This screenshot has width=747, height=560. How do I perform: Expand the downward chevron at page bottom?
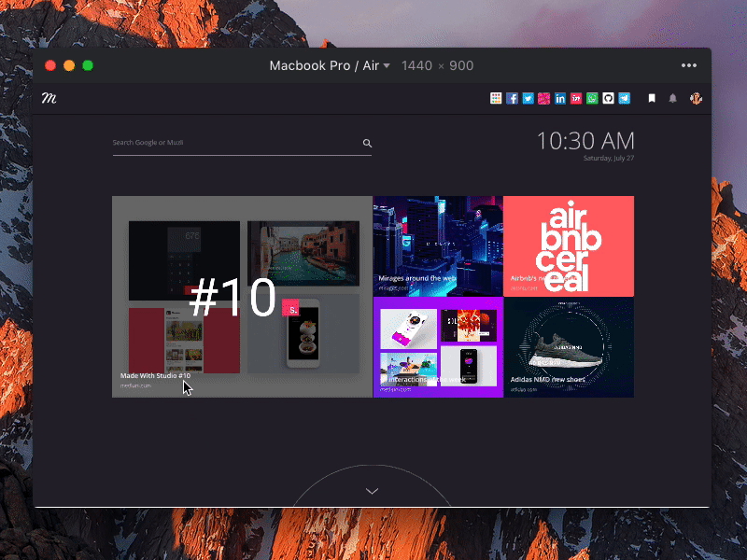click(372, 490)
